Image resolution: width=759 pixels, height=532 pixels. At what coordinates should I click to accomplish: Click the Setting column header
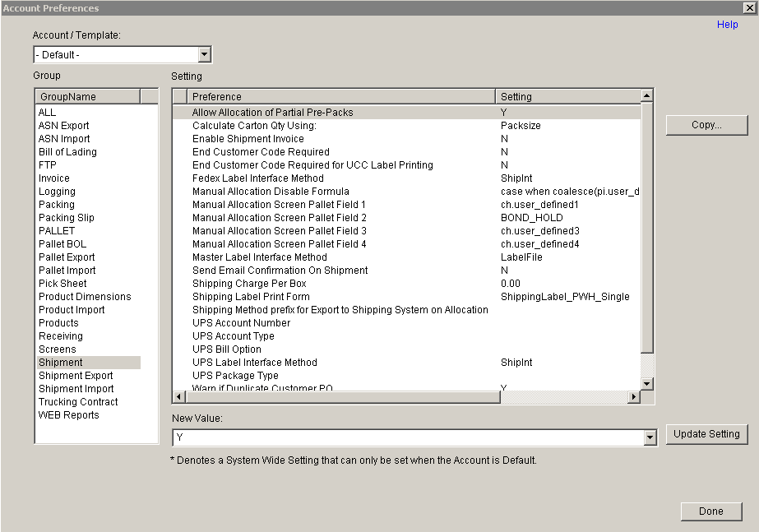tap(567, 97)
